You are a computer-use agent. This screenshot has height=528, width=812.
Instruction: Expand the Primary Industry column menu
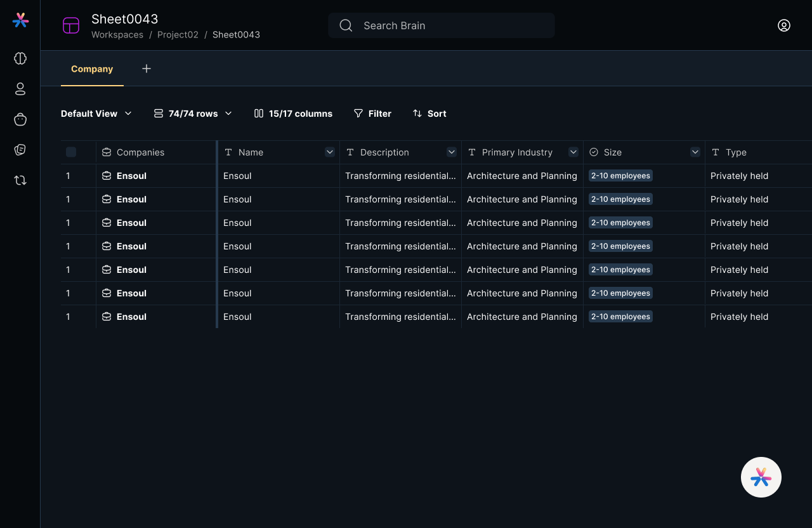573,152
